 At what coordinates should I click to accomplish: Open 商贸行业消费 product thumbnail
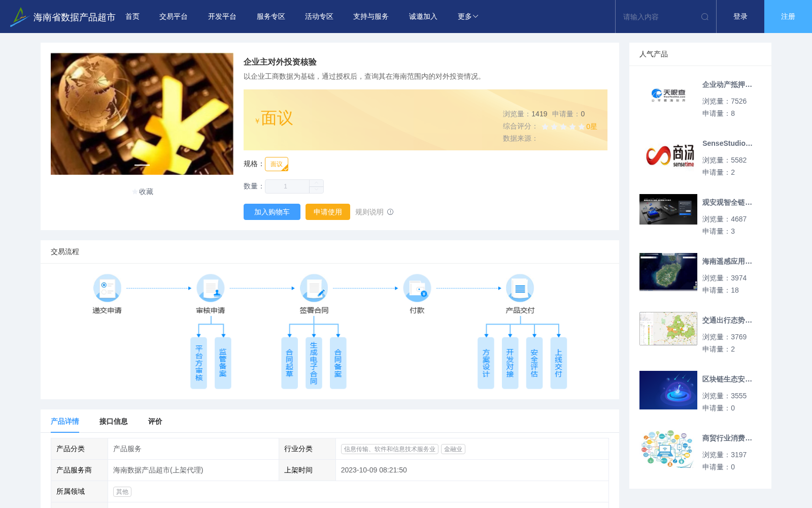[x=668, y=449]
